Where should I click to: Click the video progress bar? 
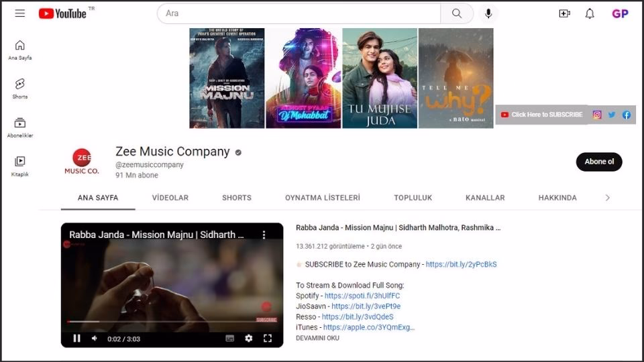coord(172,322)
